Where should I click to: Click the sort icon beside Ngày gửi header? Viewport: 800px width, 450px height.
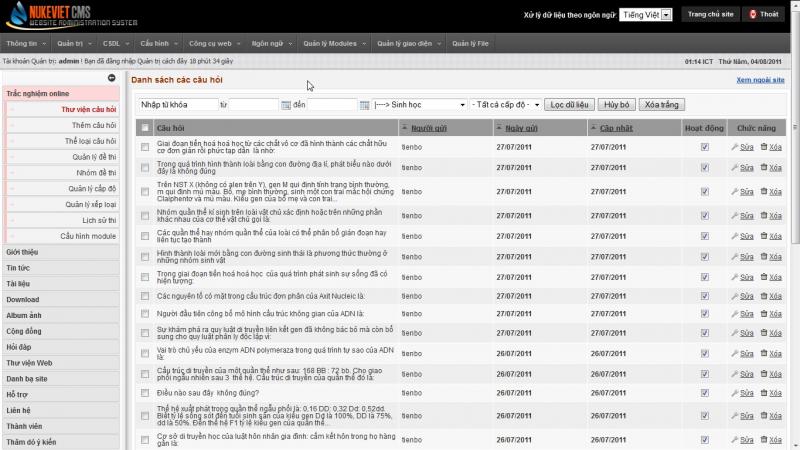point(499,128)
